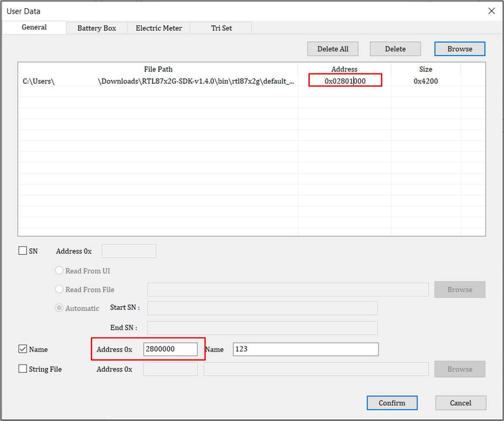The height and width of the screenshot is (421, 504).
Task: Click the top Browse button
Action: (460, 49)
